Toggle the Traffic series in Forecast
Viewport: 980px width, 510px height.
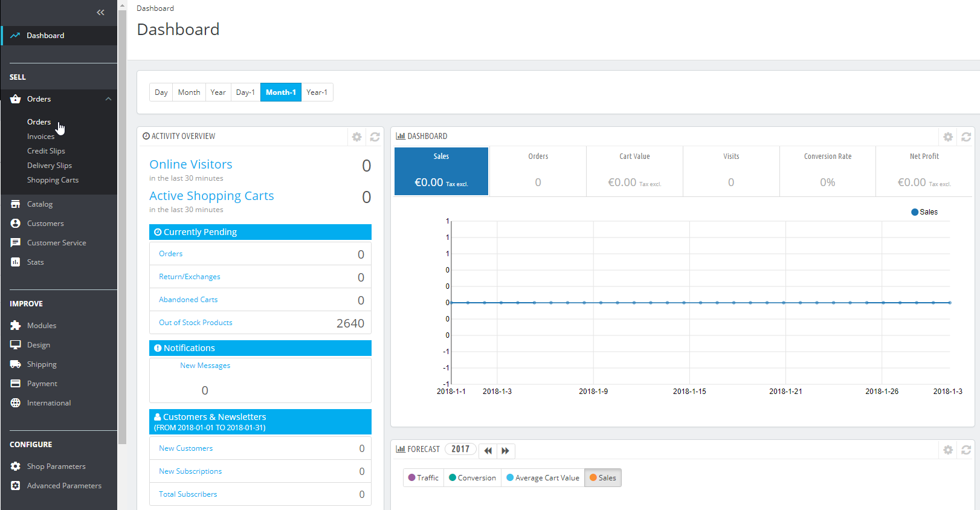click(x=424, y=477)
